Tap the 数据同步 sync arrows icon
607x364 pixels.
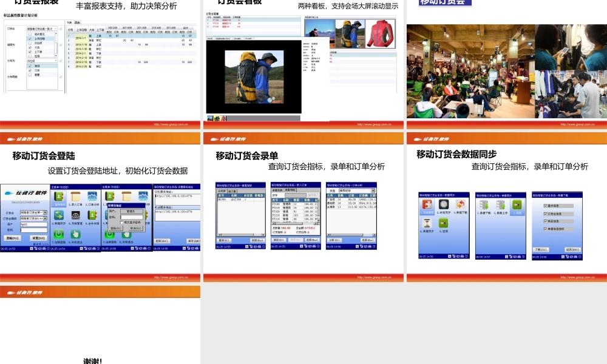(x=59, y=216)
